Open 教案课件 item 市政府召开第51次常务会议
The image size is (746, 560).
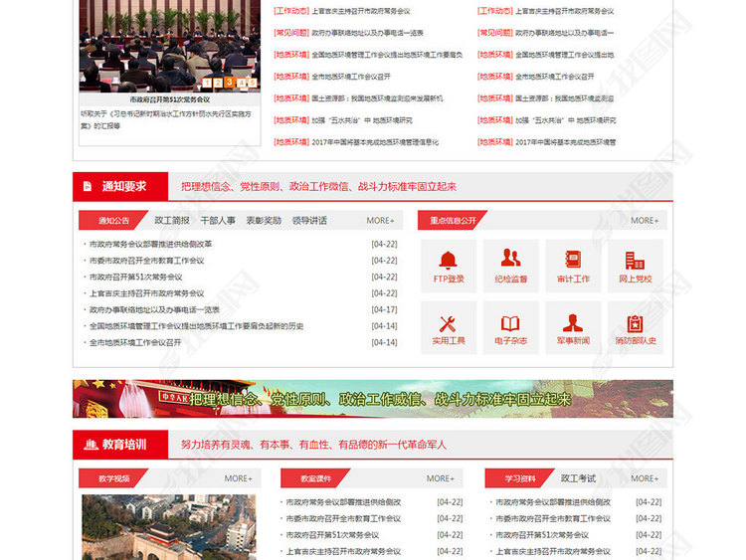tap(332, 535)
